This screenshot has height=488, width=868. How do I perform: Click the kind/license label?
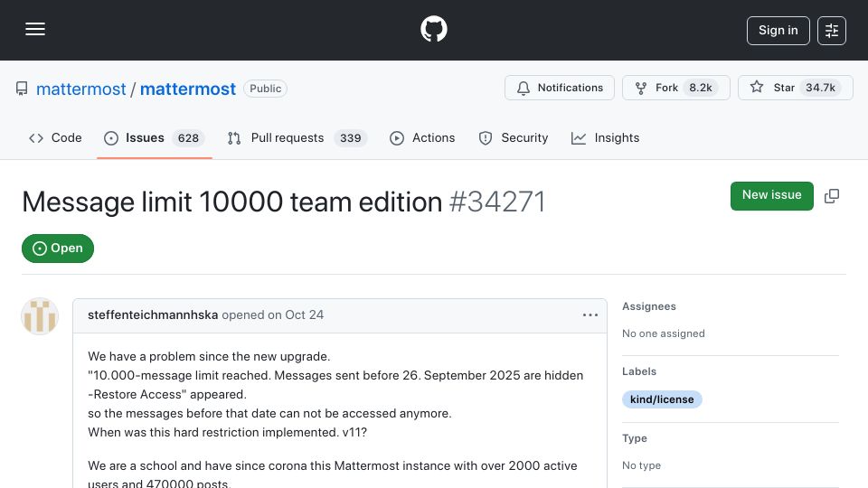[662, 399]
